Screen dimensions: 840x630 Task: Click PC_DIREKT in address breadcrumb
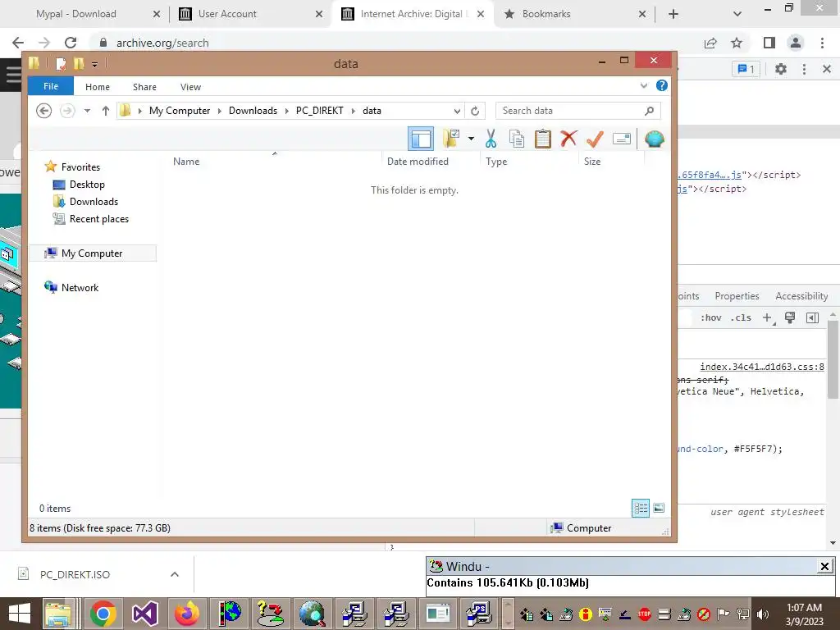319,111
